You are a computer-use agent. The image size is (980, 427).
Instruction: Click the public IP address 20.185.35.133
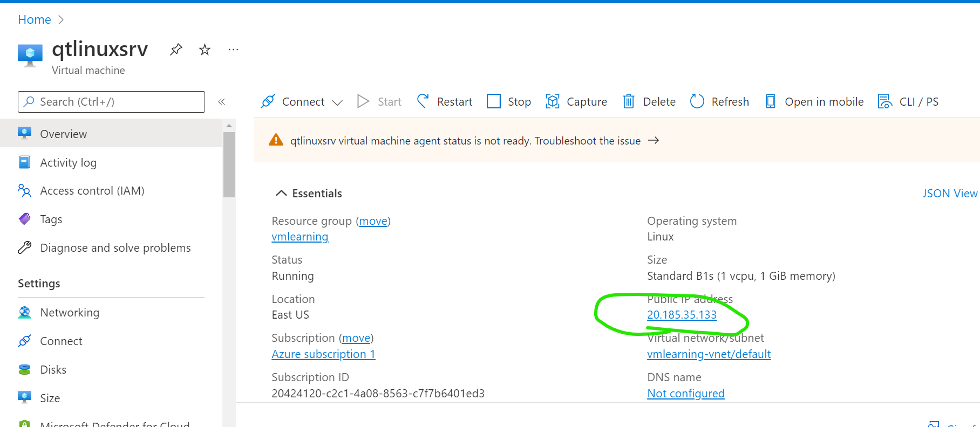(682, 315)
